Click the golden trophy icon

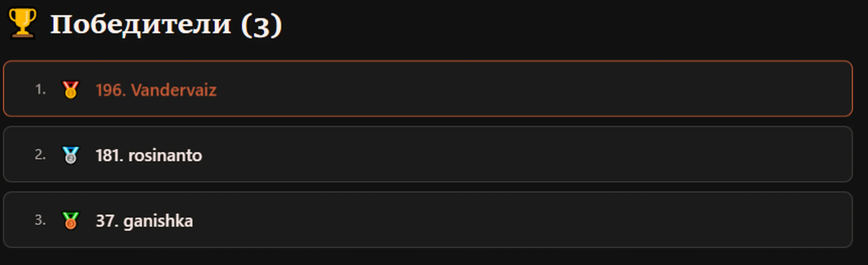click(22, 23)
